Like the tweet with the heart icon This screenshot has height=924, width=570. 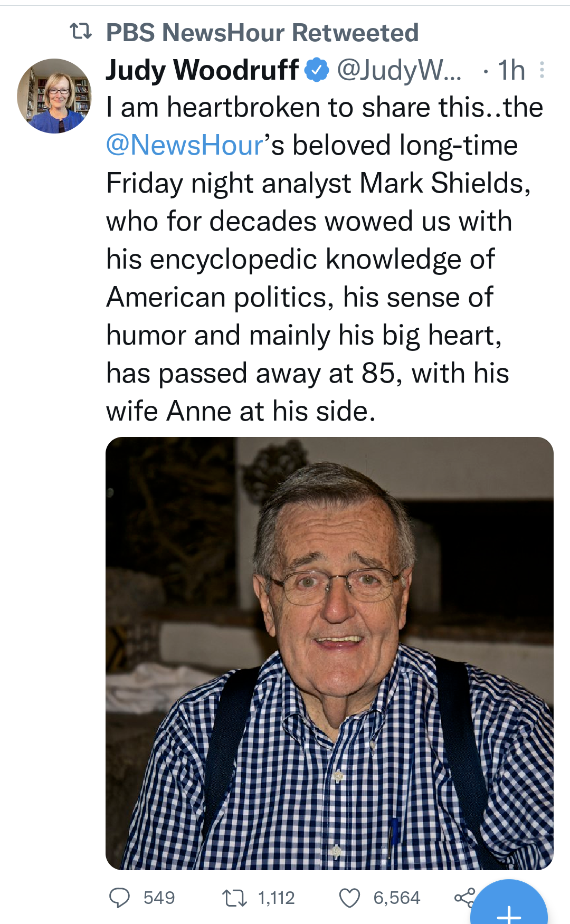click(x=349, y=898)
